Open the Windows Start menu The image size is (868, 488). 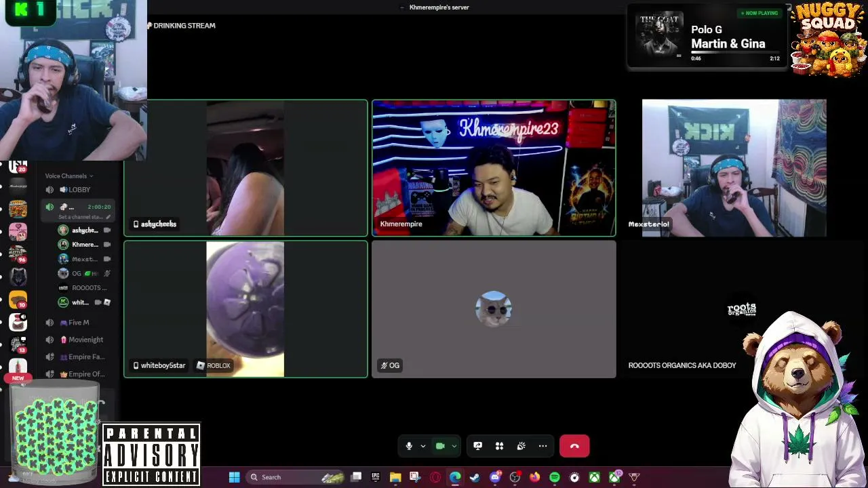click(234, 477)
